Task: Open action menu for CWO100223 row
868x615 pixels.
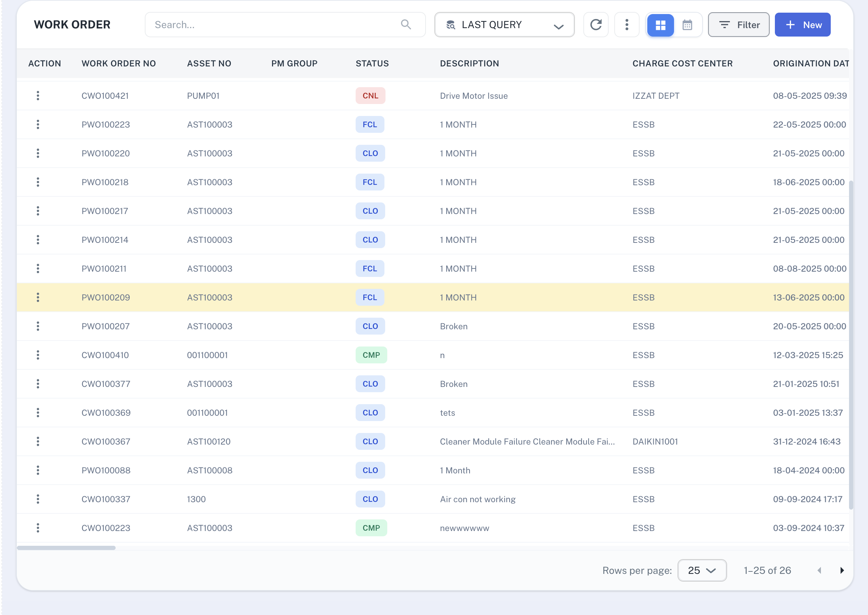Action: tap(38, 527)
